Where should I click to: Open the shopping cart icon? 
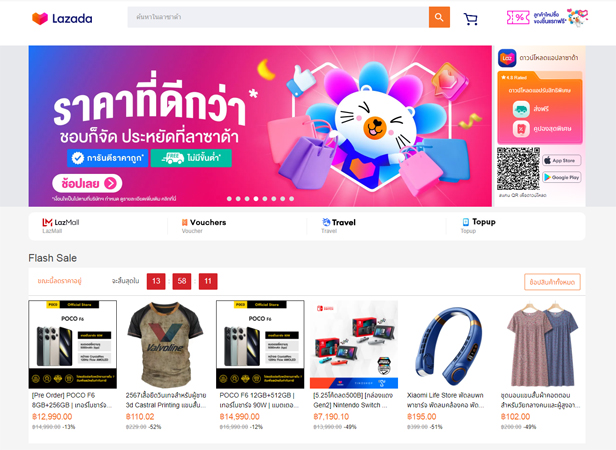(x=470, y=18)
